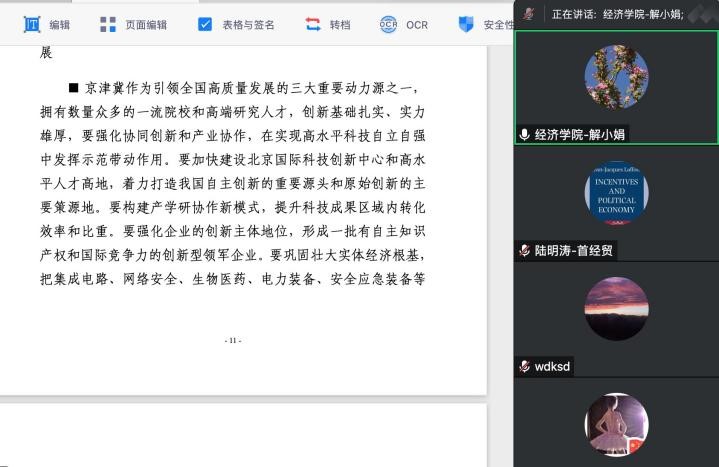Click the single character 展 atop the page
The image size is (719, 467).
46,53
